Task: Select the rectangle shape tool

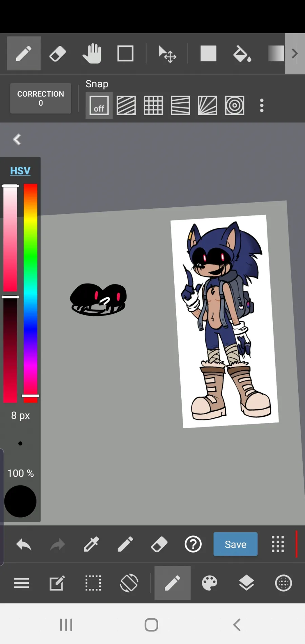Action: (x=125, y=54)
